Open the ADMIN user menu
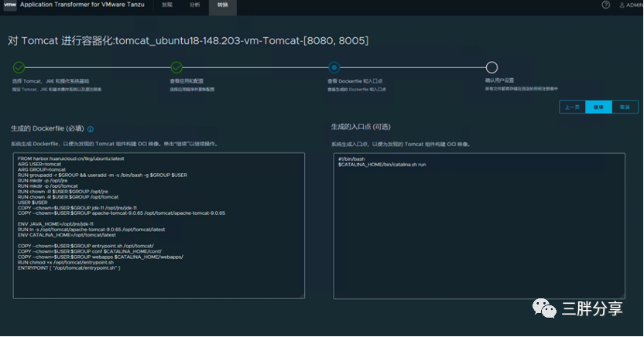Screen dimensions: 644x337 [631, 5]
